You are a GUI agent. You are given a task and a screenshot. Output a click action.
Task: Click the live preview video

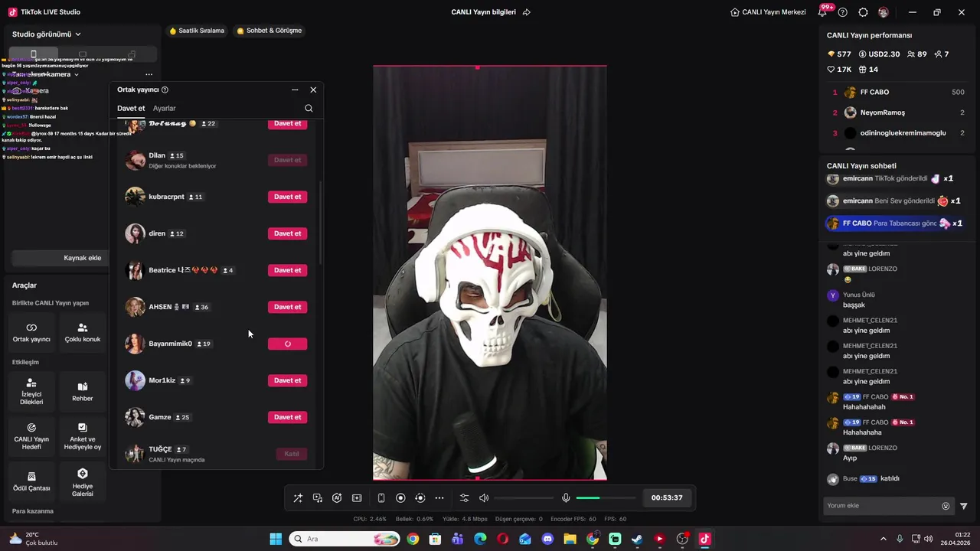tap(490, 273)
